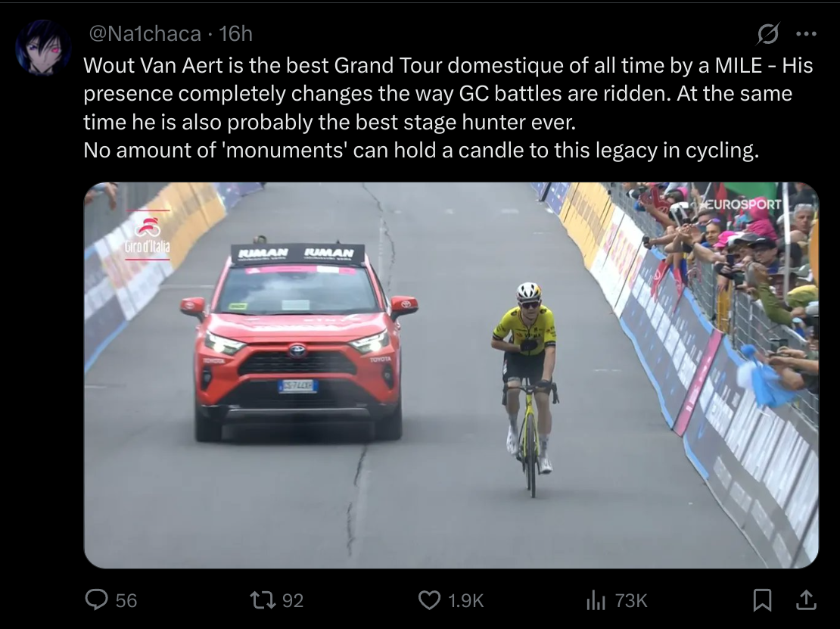Image resolution: width=840 pixels, height=629 pixels.
Task: Click the 73K views count
Action: coord(631,600)
